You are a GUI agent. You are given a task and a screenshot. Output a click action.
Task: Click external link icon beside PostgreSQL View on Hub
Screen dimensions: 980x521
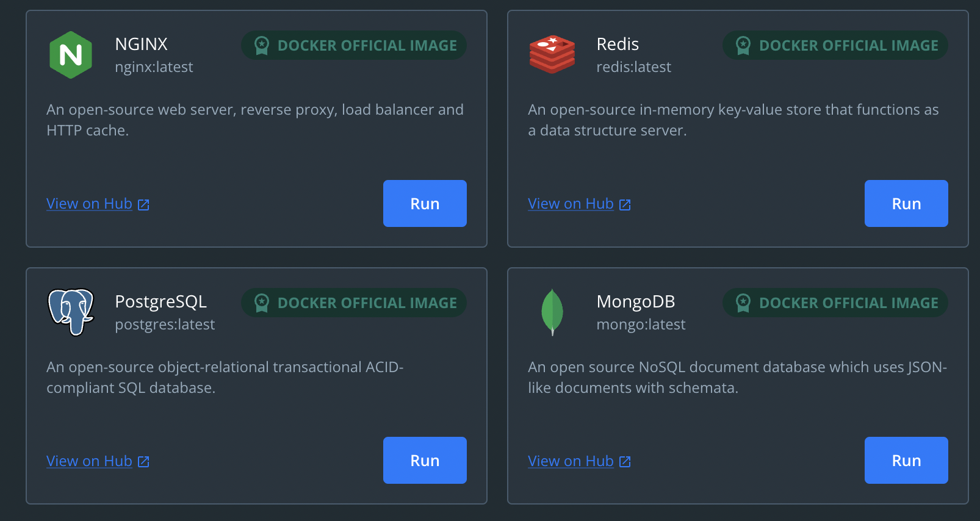tap(143, 462)
